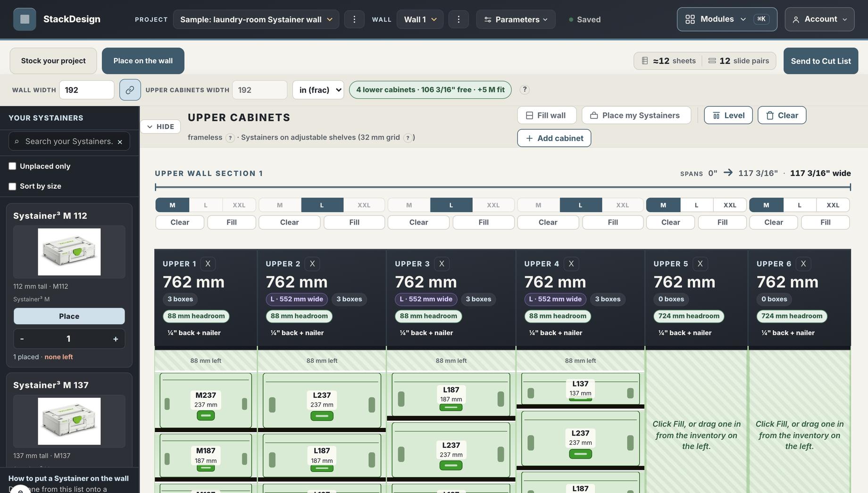The width and height of the screenshot is (868, 493).
Task: Click the Wall Width input field
Action: point(87,90)
